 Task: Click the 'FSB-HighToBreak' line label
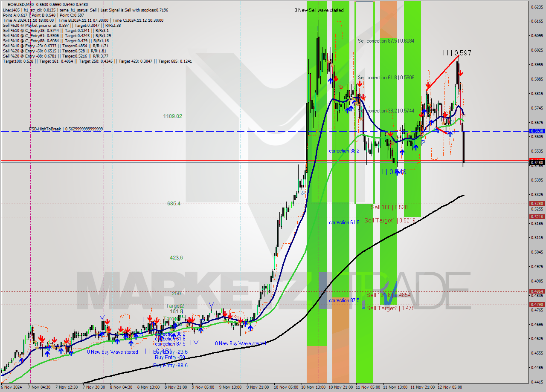66,129
